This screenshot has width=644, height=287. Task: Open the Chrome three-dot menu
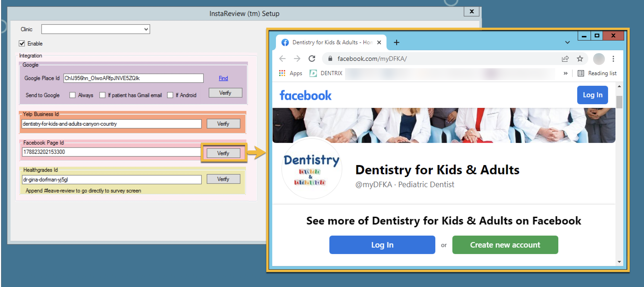(613, 59)
